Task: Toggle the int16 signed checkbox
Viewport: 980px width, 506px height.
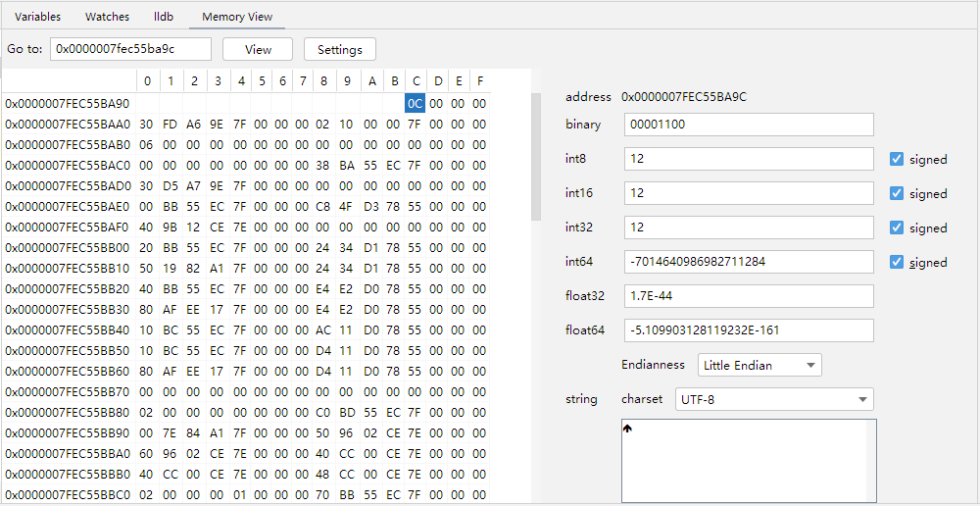Action: pos(897,193)
